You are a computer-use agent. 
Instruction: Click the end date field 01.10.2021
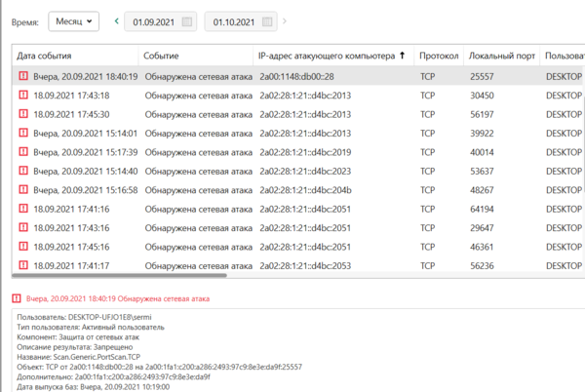coord(235,20)
